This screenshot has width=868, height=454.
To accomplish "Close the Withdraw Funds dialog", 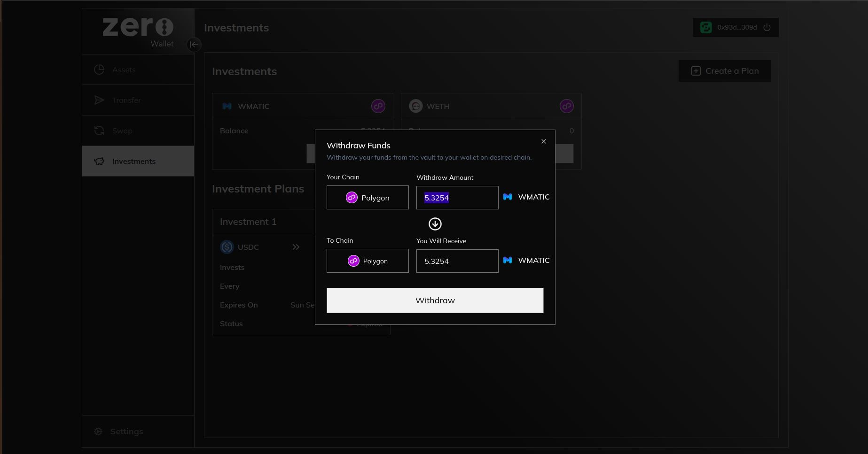I will (544, 141).
